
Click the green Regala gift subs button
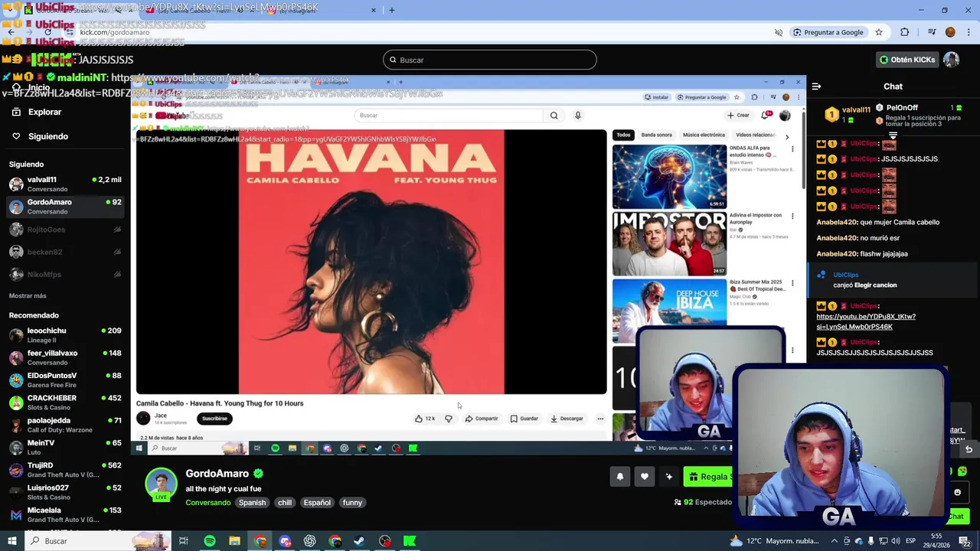pyautogui.click(x=708, y=477)
